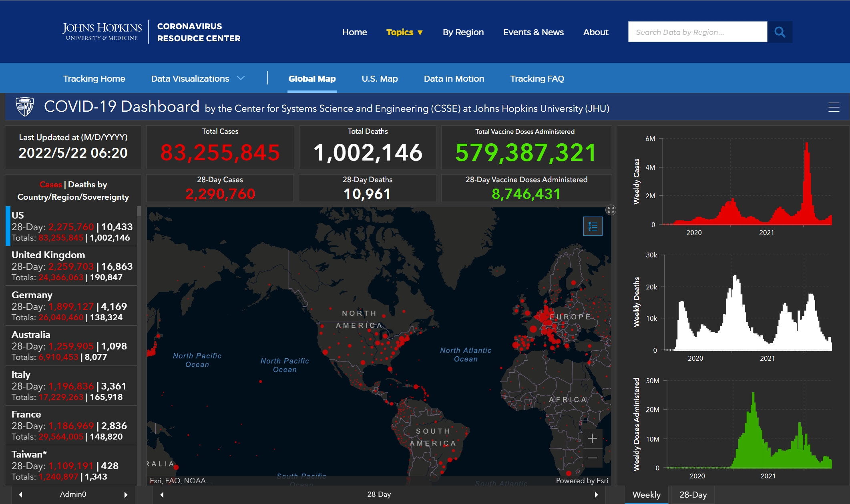Click the search magnifier button
Screen dimensions: 850x504
[780, 32]
